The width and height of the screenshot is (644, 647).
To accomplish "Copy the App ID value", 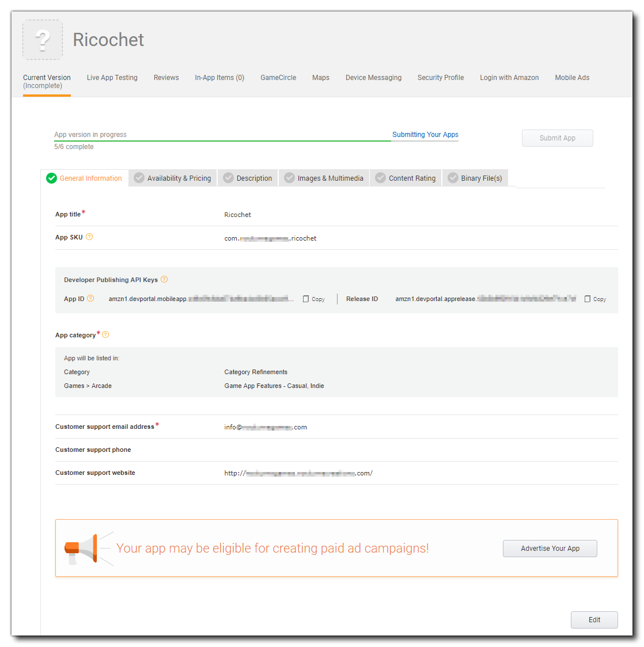I will [314, 299].
